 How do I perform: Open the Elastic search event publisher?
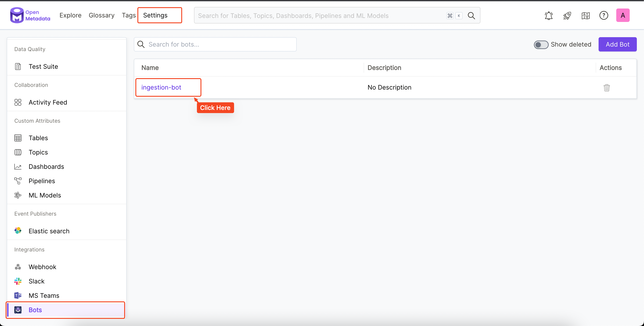point(49,231)
